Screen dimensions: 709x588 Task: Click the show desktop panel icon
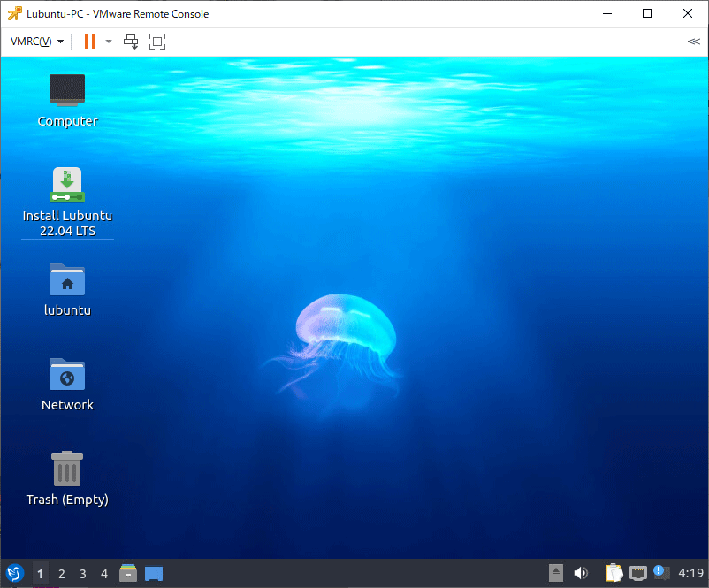(154, 574)
